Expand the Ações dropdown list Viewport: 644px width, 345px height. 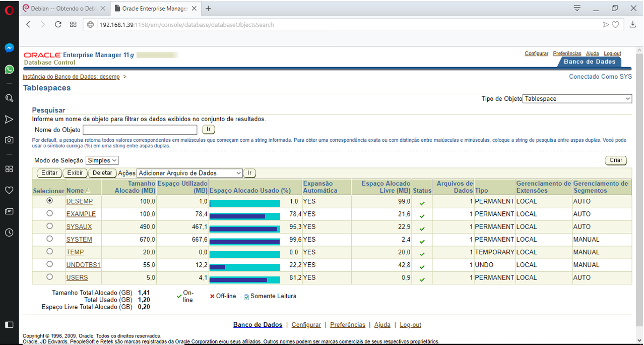(189, 173)
